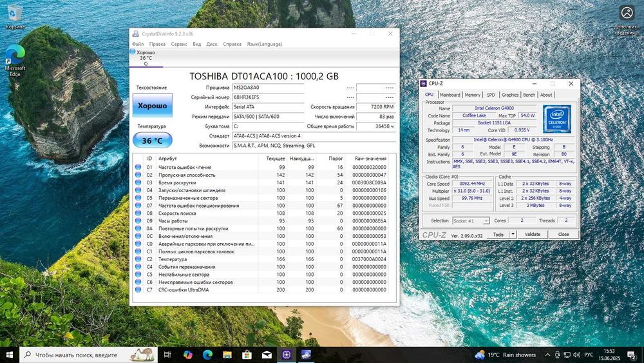Viewport: 644px width, 363px height.
Task: Switch to CrystalDiskInfo taskbar icon
Action: click(306, 355)
